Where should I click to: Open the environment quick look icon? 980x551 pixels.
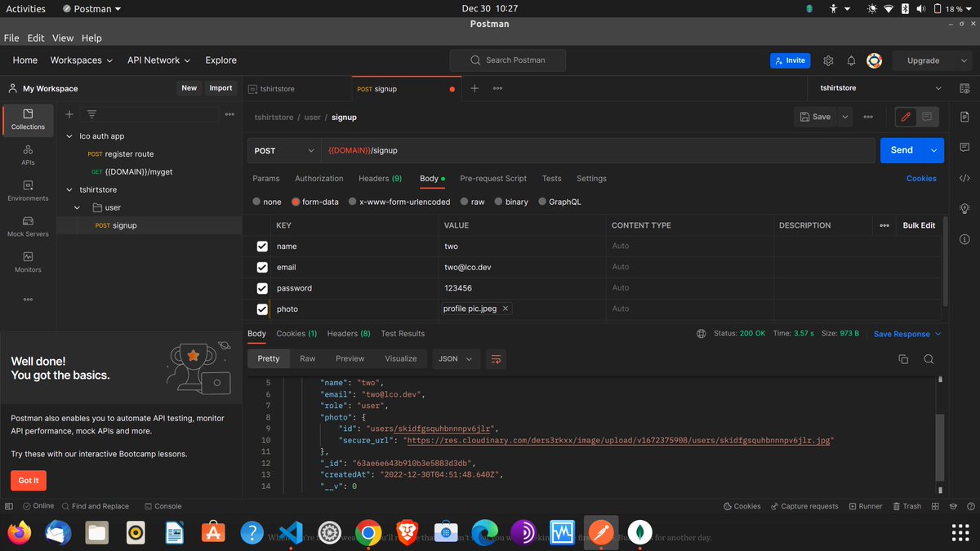tap(965, 88)
